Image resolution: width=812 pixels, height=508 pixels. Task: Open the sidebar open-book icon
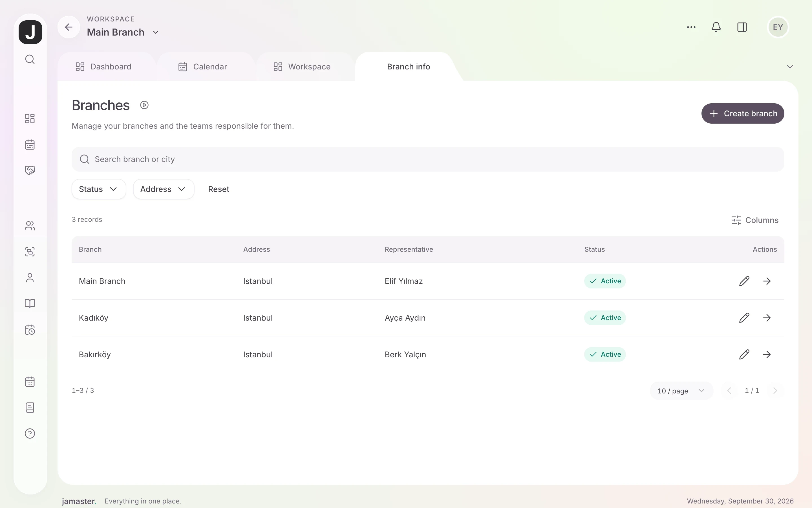(30, 304)
